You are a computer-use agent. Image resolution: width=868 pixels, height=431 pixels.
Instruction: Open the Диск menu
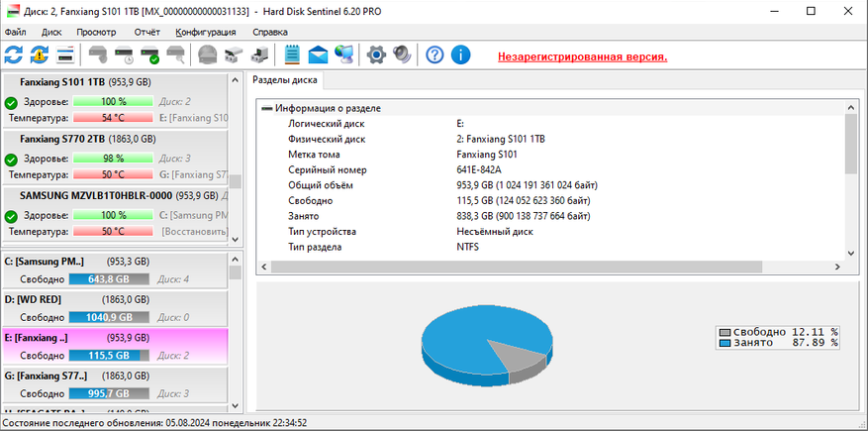tap(51, 32)
